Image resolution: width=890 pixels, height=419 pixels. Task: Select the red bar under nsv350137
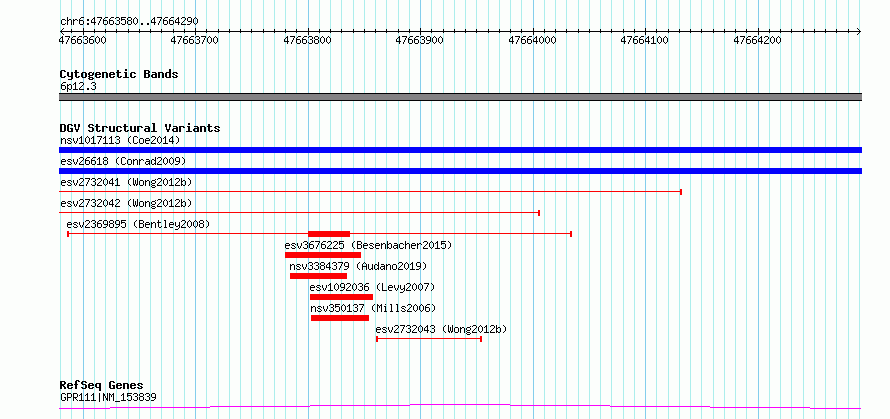340,318
